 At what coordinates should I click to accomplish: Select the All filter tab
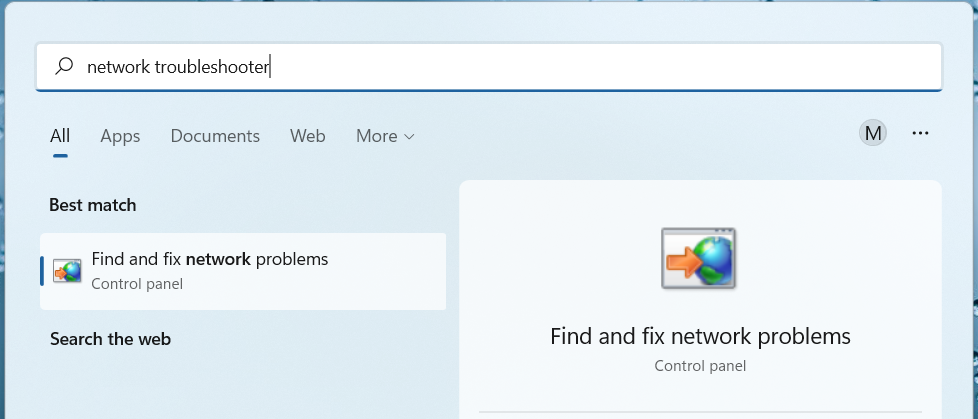click(60, 136)
